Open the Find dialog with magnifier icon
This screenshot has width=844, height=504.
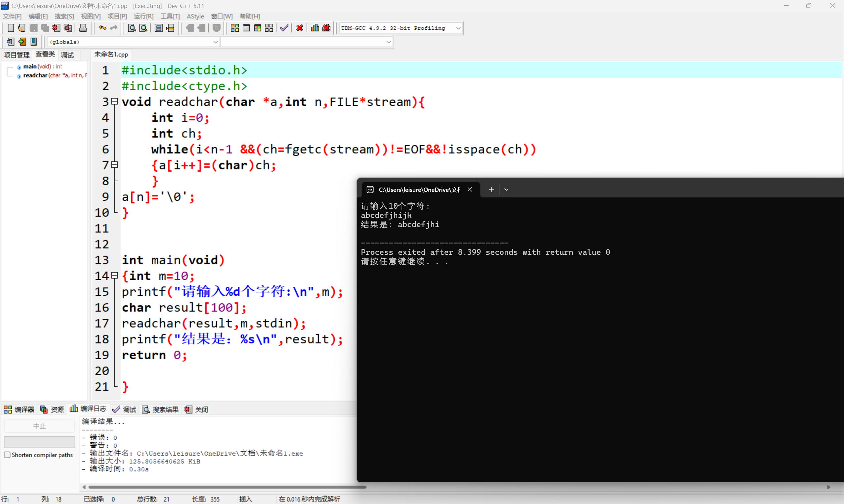tap(132, 28)
